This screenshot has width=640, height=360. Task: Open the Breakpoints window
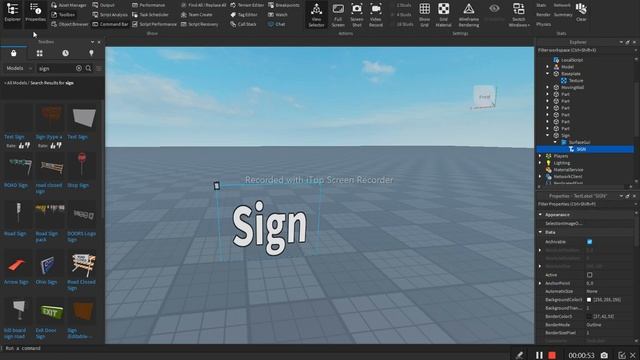coord(284,5)
